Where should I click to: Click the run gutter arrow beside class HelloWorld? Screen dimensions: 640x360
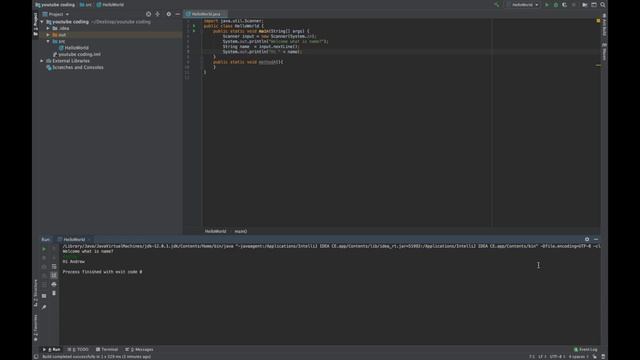[x=194, y=26]
